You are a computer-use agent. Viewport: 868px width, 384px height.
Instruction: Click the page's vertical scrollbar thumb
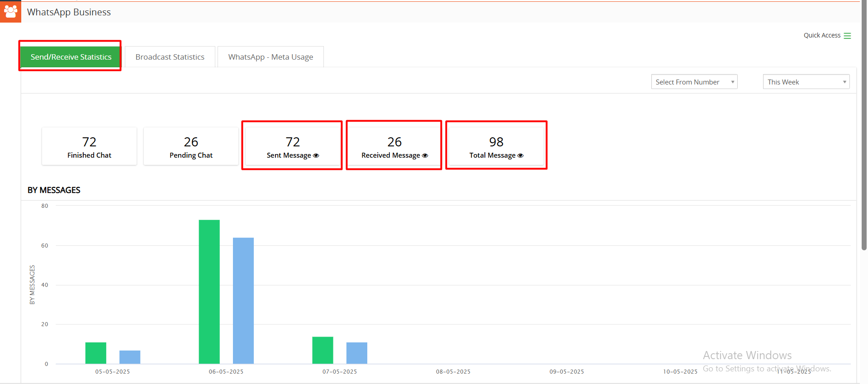coord(864,125)
